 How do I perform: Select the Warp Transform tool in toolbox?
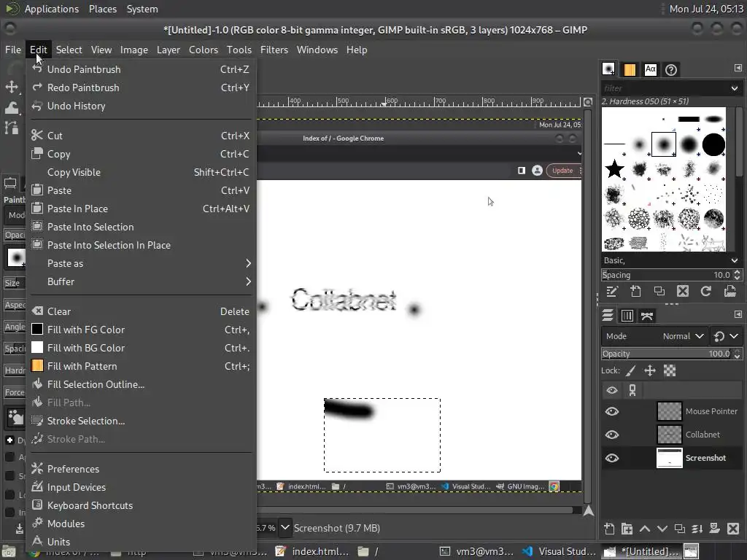click(x=12, y=108)
